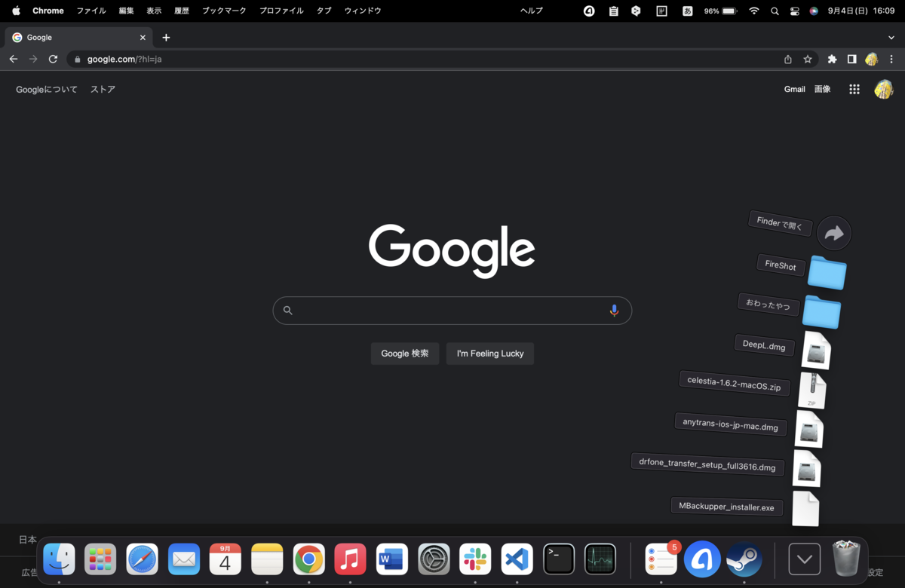Open the ブックマーク menu

click(225, 11)
